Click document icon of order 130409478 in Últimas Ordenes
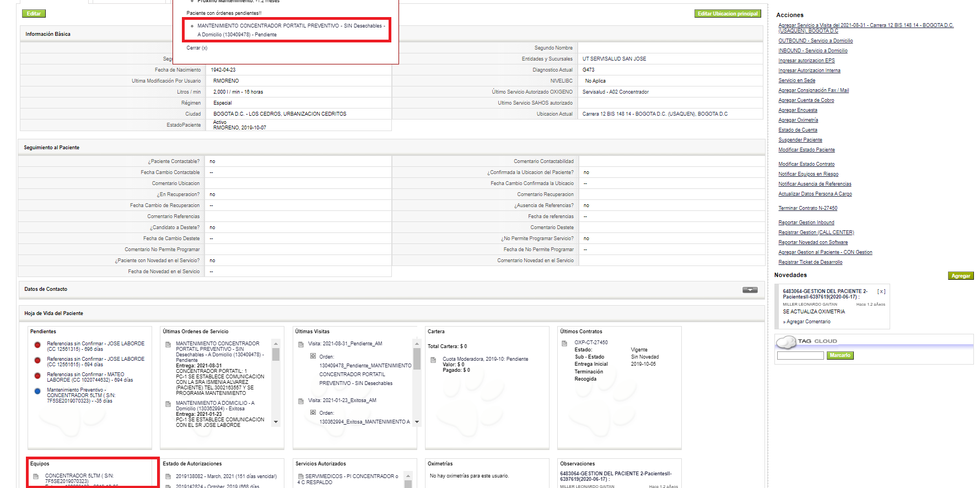This screenshot has width=980, height=488. click(168, 345)
